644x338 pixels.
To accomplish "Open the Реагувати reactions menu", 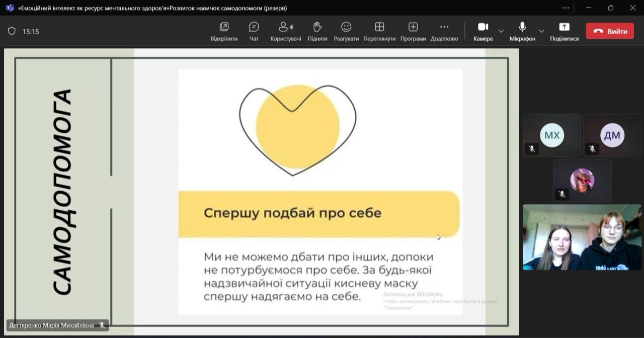I will pos(346,31).
